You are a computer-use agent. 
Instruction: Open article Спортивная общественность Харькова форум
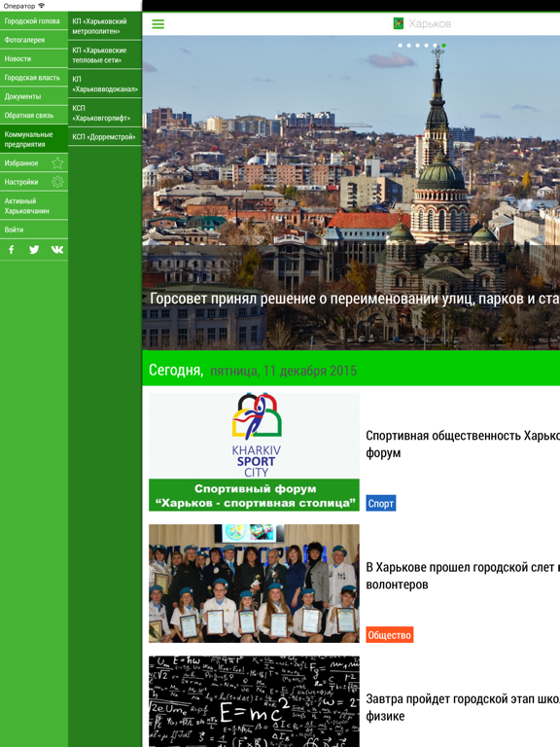click(463, 444)
